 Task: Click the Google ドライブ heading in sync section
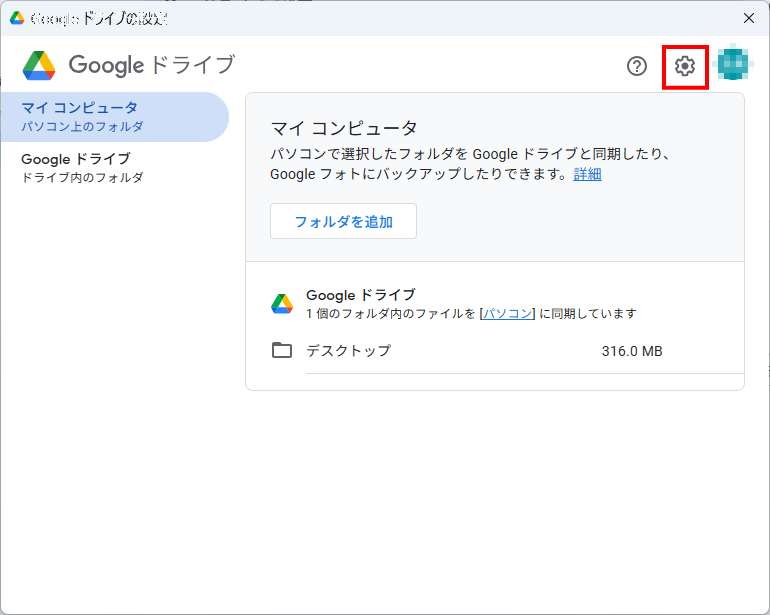360,295
